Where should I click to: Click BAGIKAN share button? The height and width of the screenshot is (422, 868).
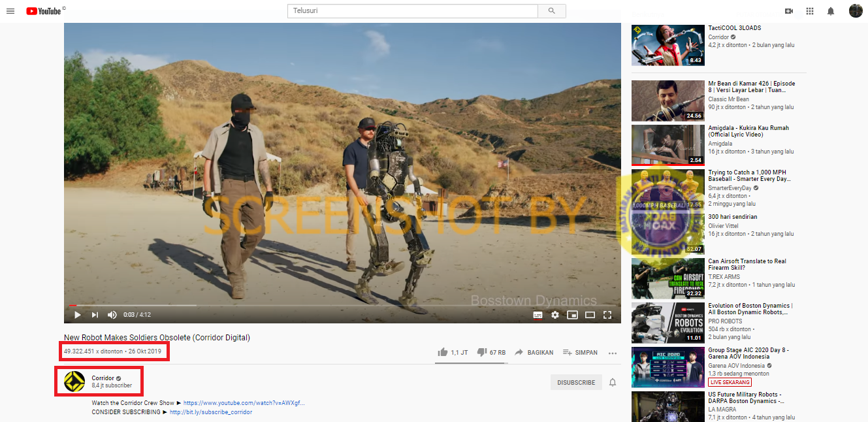(534, 352)
